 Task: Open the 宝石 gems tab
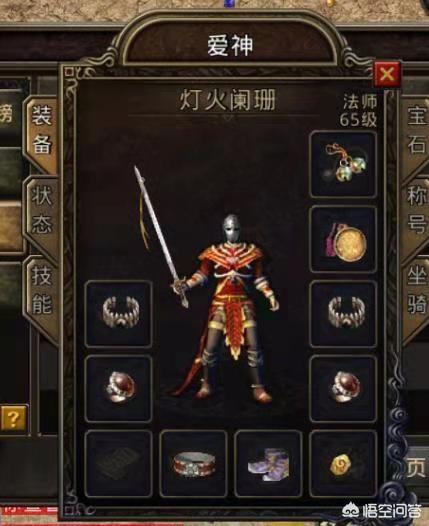click(416, 131)
